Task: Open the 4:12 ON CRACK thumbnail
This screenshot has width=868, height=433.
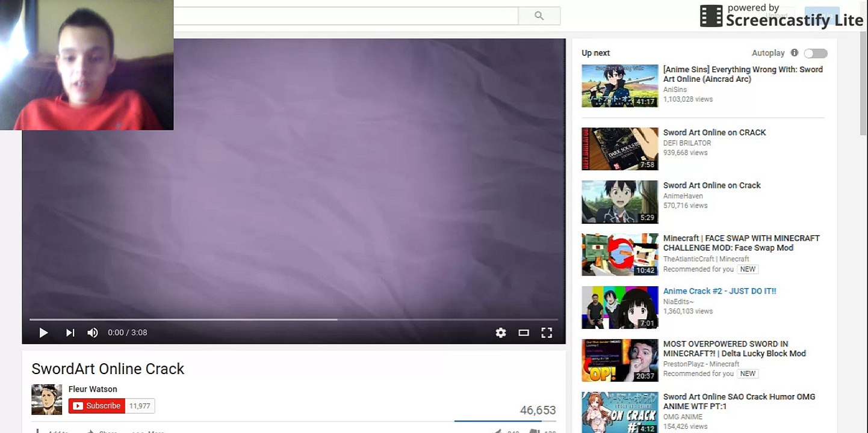Action: (620, 413)
